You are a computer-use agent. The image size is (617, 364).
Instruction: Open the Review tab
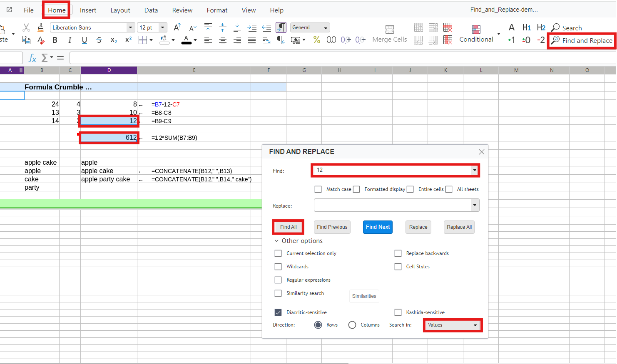182,10
